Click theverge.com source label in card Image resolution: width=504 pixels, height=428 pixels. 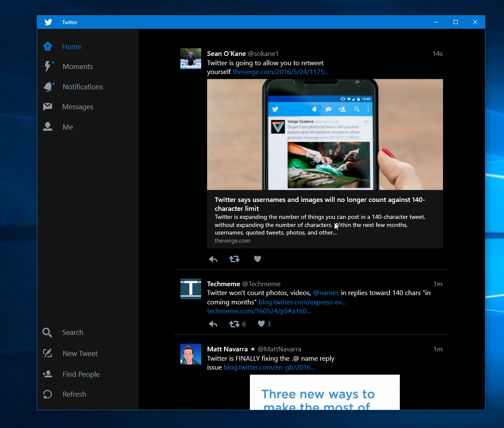[233, 240]
